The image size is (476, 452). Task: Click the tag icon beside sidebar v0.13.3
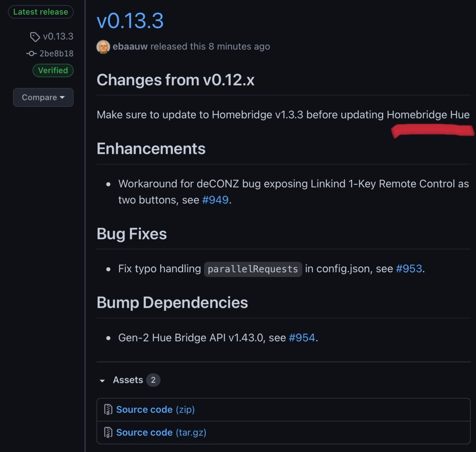click(x=35, y=37)
